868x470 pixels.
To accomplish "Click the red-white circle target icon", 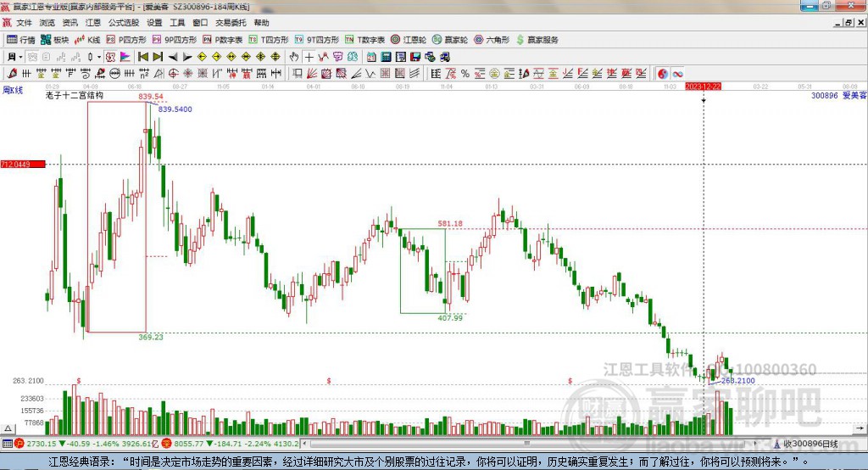I will pos(173,74).
